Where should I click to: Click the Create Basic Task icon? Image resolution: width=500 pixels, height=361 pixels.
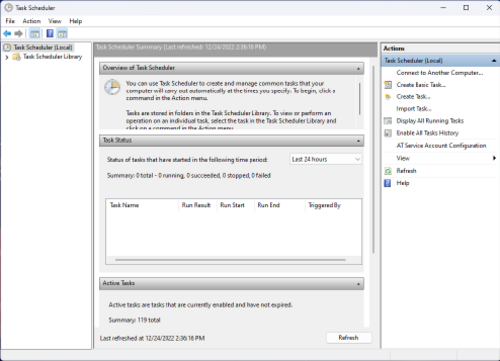pos(388,85)
